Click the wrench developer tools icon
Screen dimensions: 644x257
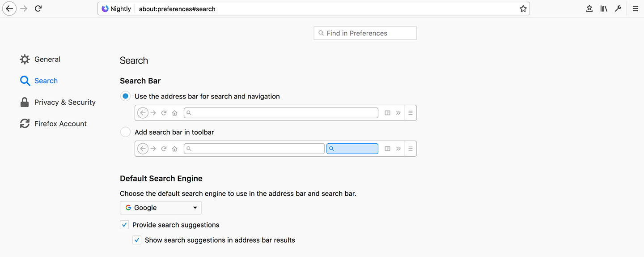click(618, 9)
